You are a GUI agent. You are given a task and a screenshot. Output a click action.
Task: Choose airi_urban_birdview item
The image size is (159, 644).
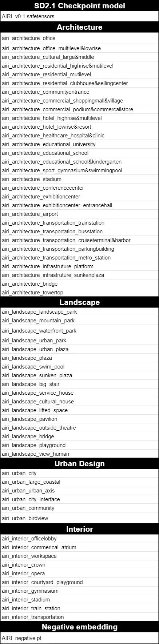click(x=79, y=518)
